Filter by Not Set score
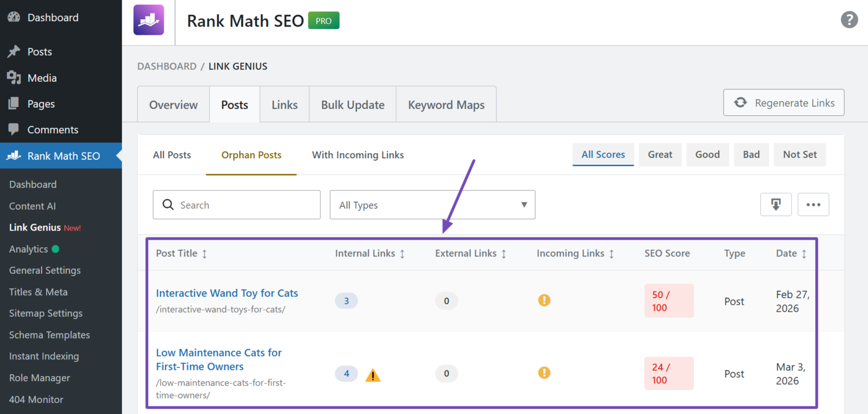Screen dimensions: 868x414 point(800,155)
